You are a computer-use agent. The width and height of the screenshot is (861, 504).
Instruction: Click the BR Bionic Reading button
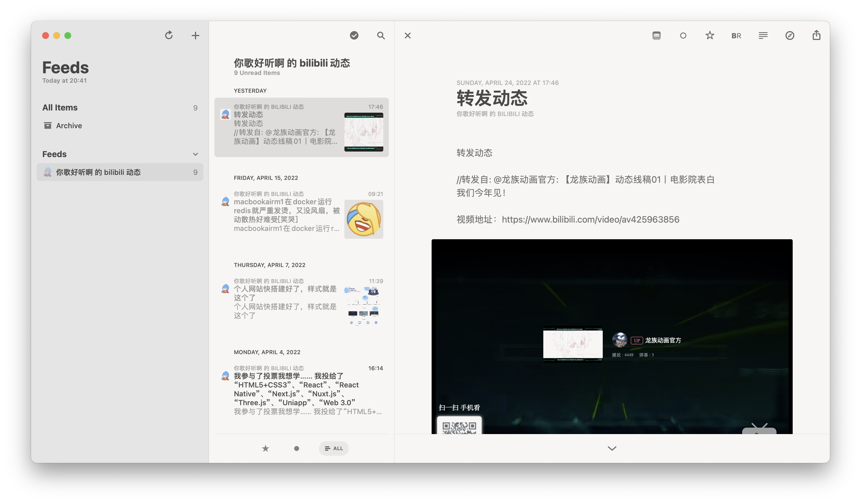tap(736, 36)
